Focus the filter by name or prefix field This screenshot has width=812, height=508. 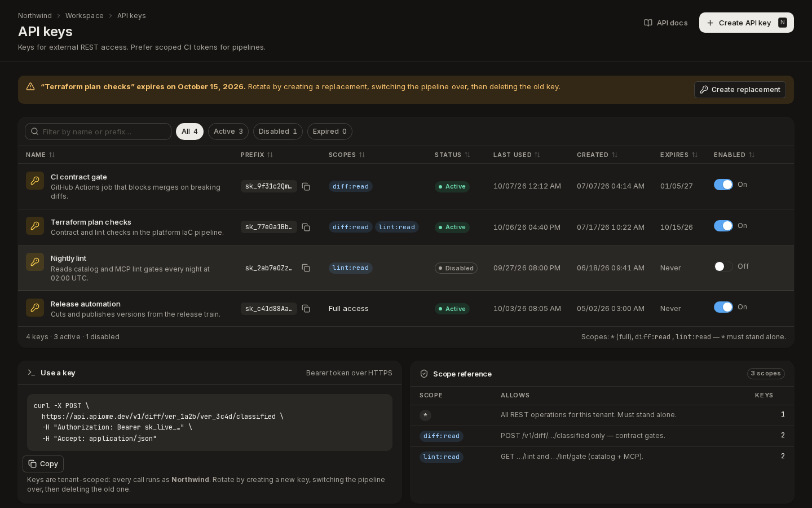coord(98,132)
